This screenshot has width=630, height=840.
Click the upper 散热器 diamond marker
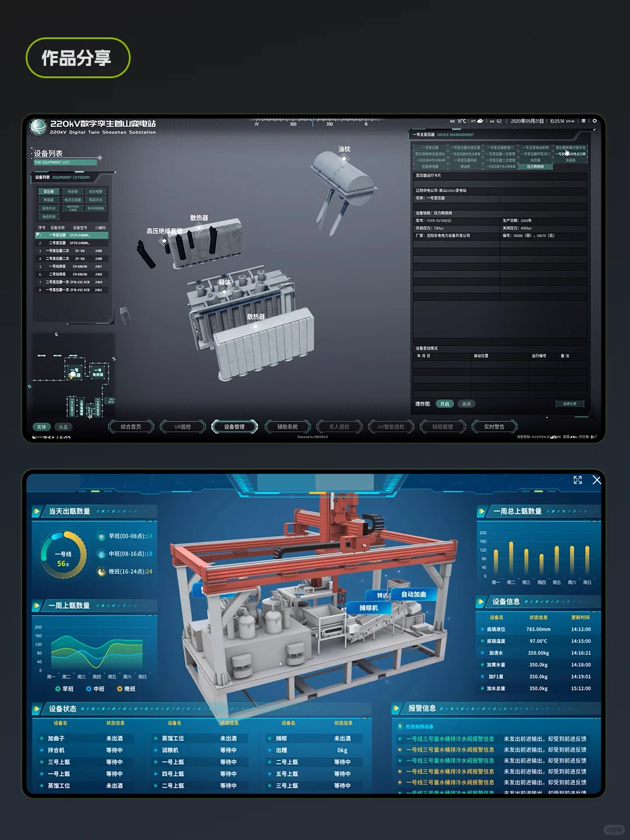199,228
